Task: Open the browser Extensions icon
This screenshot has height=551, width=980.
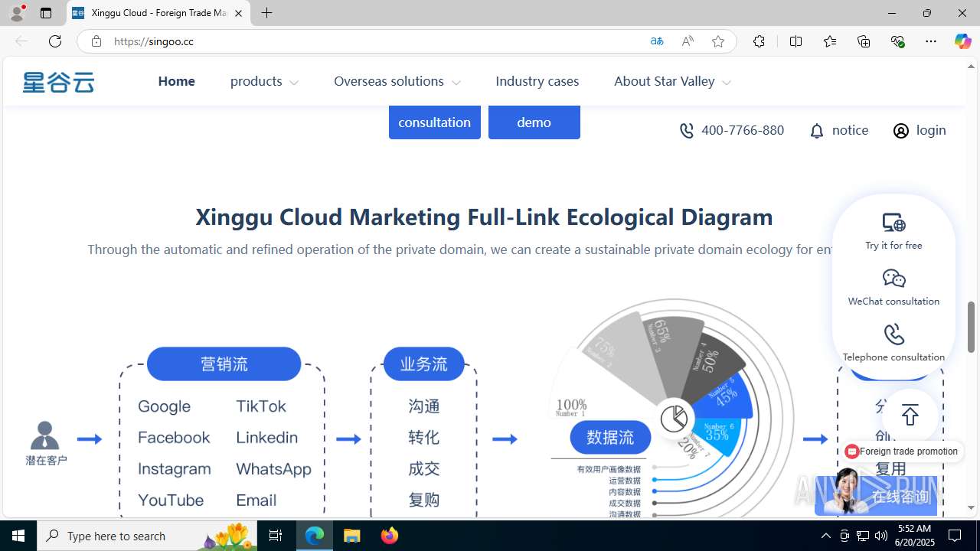Action: coord(759,41)
